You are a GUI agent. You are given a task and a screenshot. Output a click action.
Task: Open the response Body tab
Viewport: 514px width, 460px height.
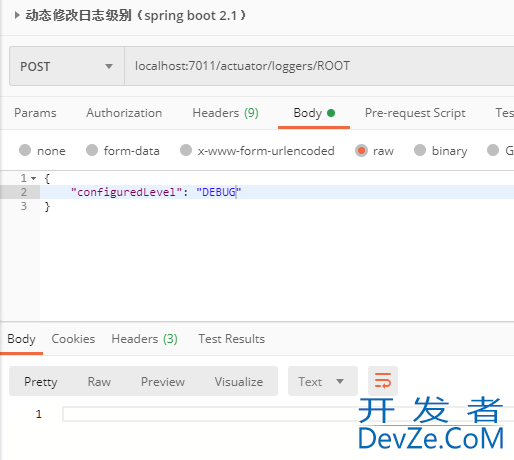(21, 339)
